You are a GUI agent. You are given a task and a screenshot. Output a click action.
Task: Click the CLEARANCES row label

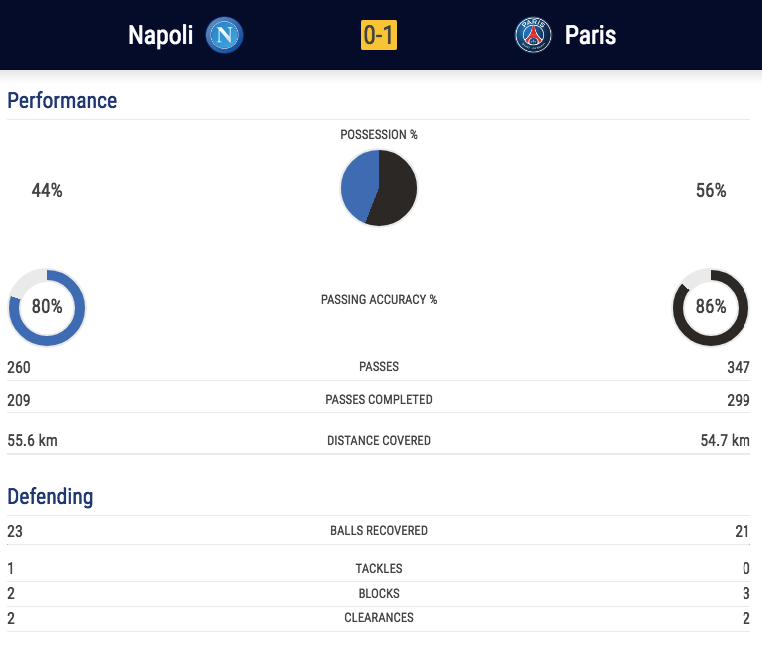tap(379, 617)
